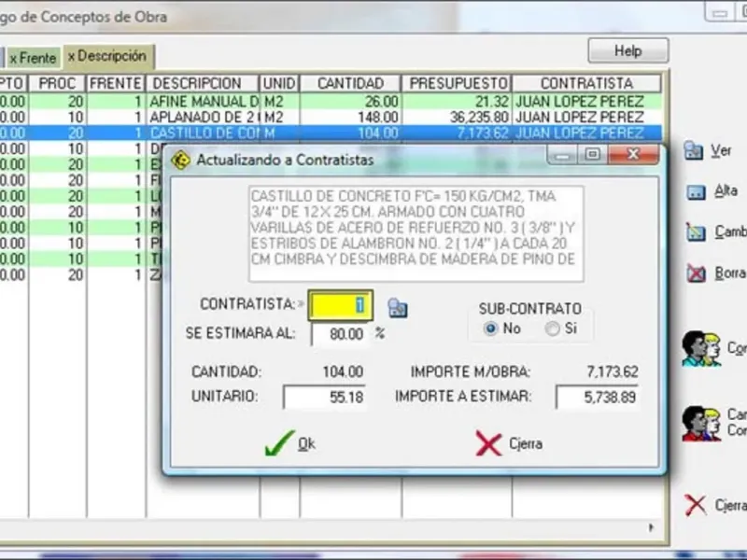Click the dialog title bar application icon
The image size is (747, 560).
(x=180, y=160)
